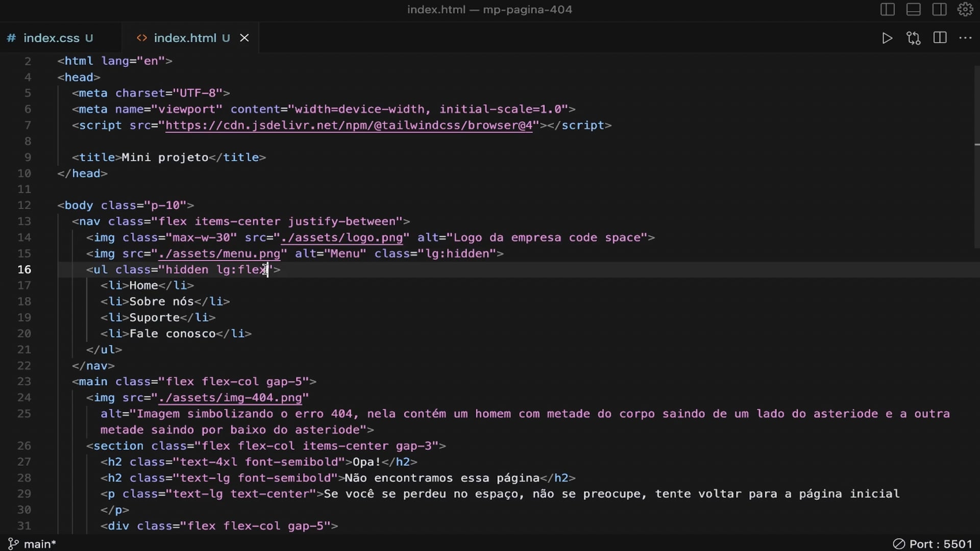The width and height of the screenshot is (980, 551).
Task: Toggle the secondary sidebar layout icon
Action: point(940,10)
